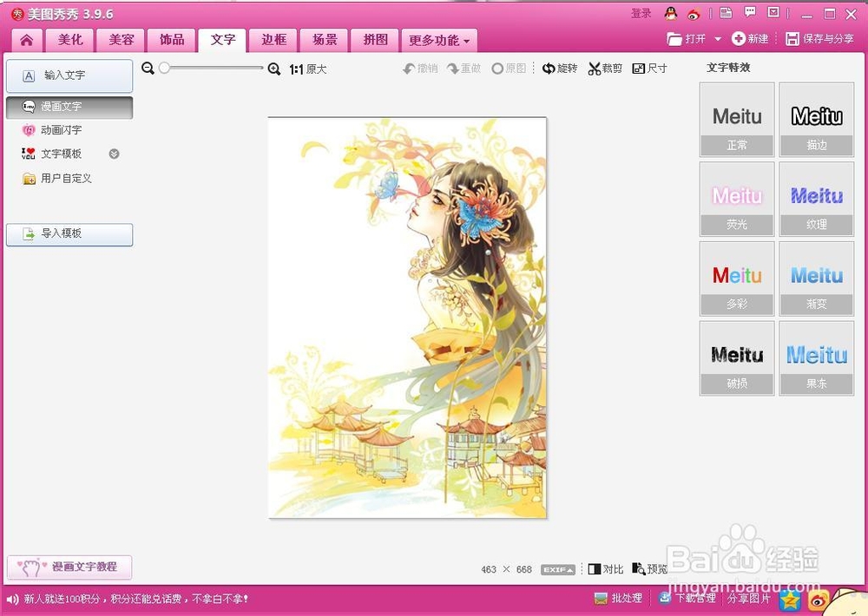The height and width of the screenshot is (616, 868).
Task: Click 分享图片 in the status bar
Action: click(748, 599)
